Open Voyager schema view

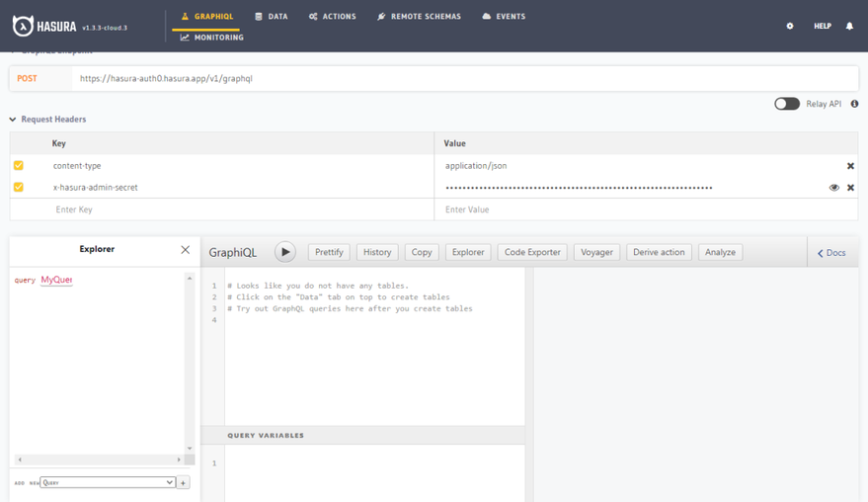pyautogui.click(x=596, y=252)
